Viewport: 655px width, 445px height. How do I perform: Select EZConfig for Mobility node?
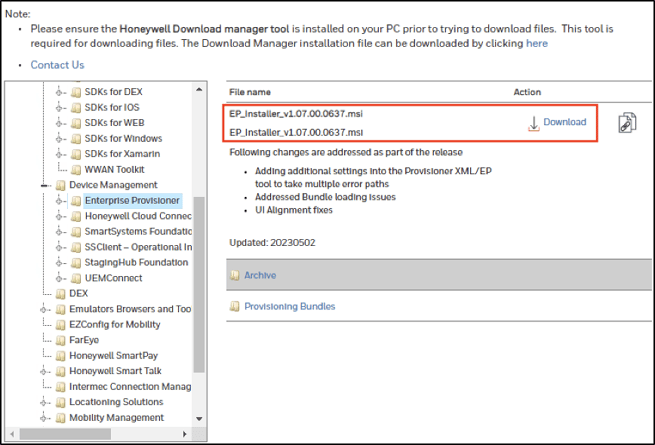pos(114,325)
